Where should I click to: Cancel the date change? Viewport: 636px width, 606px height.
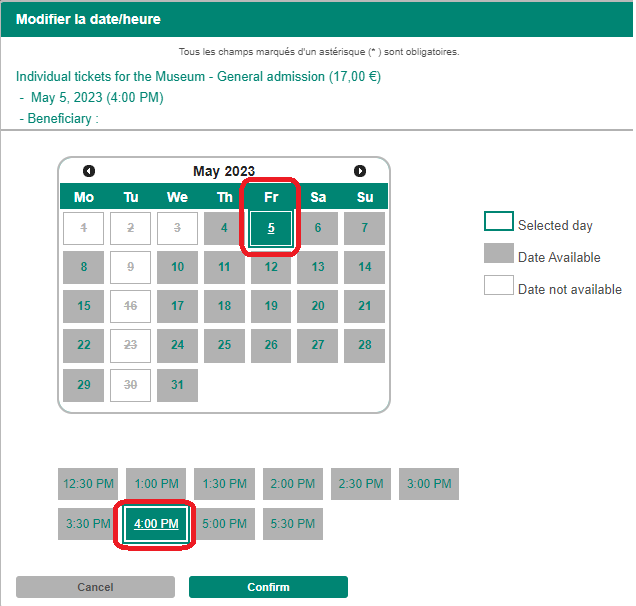95,587
